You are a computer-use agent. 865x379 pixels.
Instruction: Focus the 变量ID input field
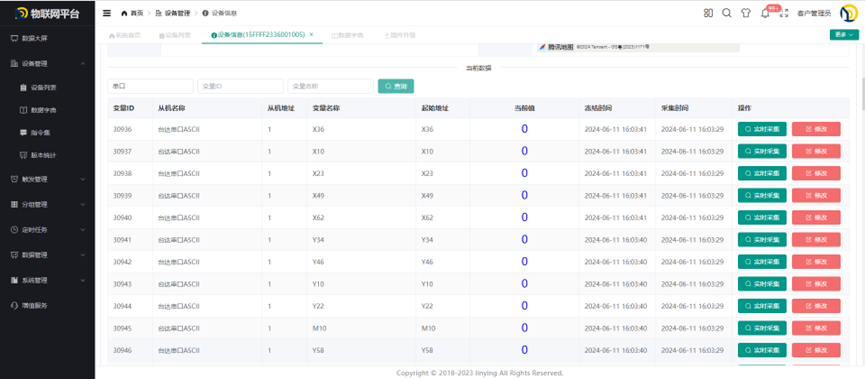pos(241,86)
